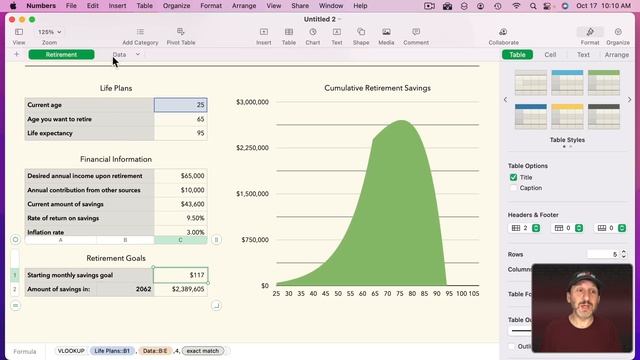This screenshot has height=360, width=640.
Task: Click the Life Plans::B1 reference token
Action: click(112, 351)
